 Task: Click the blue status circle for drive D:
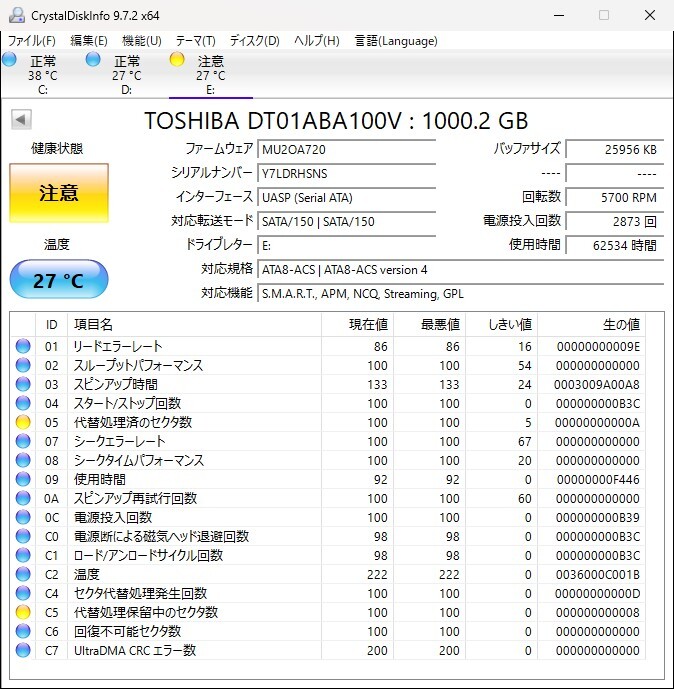pyautogui.click(x=93, y=59)
